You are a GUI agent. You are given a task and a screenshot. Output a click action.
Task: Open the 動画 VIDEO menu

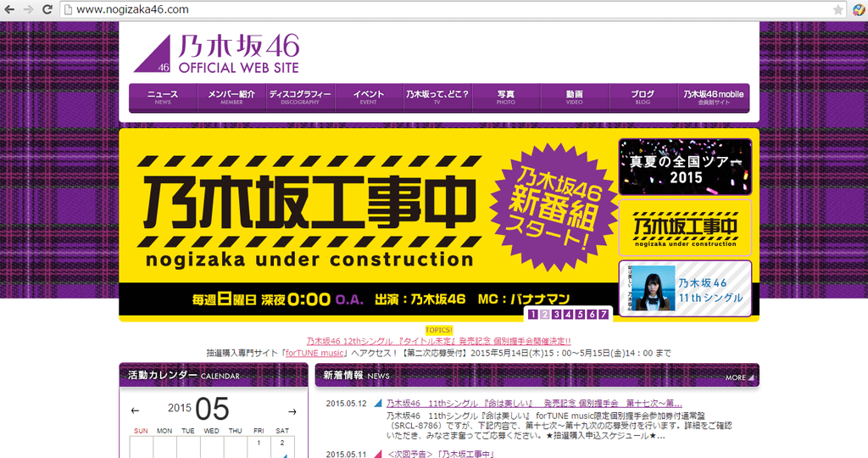[x=576, y=98]
